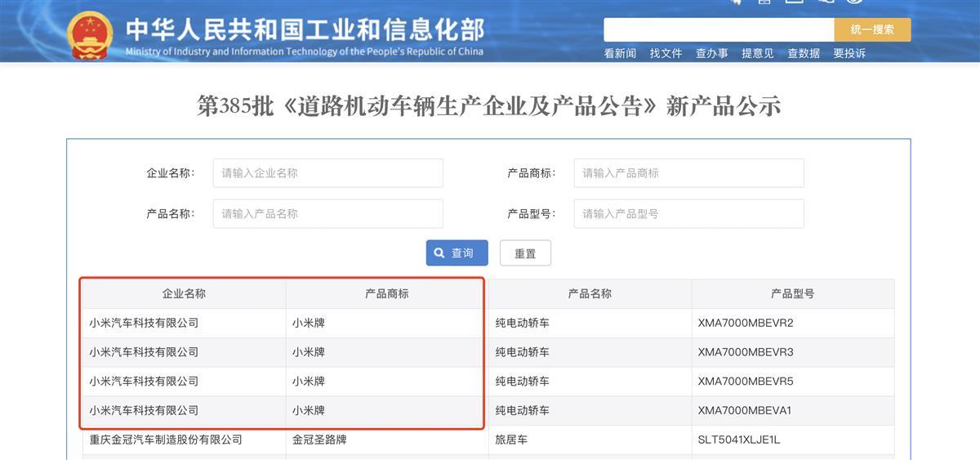
Task: Select the 产品名称 text field
Action: pos(327,214)
